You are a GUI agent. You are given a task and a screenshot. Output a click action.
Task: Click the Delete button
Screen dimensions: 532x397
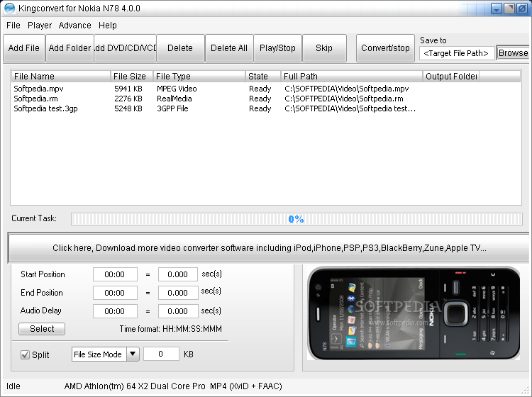point(180,48)
